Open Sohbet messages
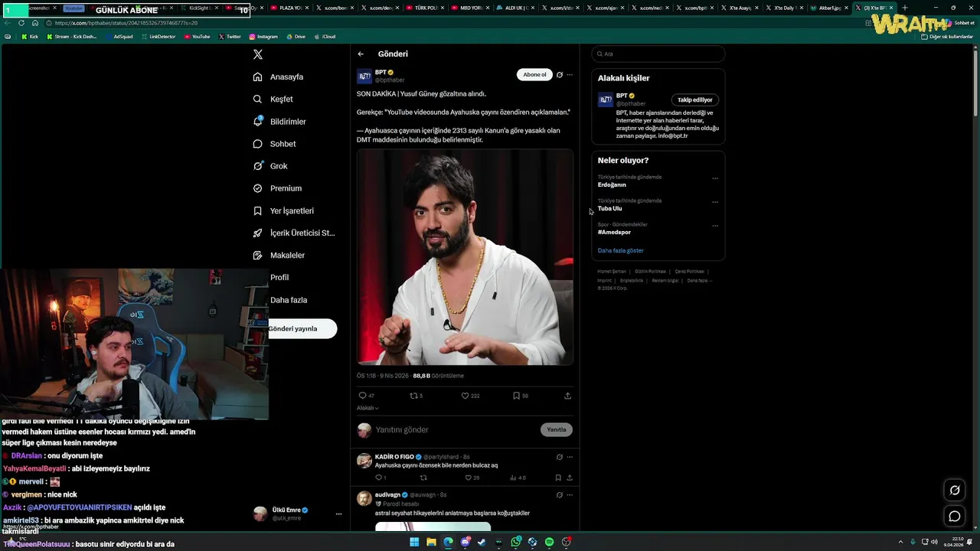Screen dimensions: 980x551 pyautogui.click(x=274, y=144)
